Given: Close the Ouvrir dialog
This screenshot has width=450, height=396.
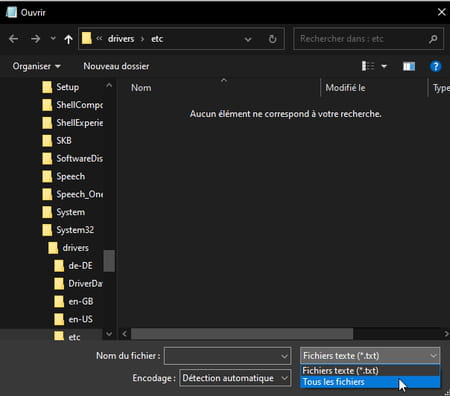Looking at the screenshot, I should 442,12.
